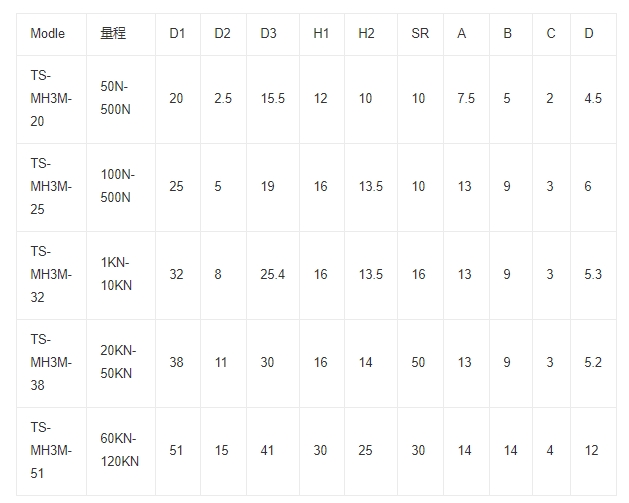Select the TS-MH3M-20 model cell
Screen dimensions: 629x503
pos(51,99)
